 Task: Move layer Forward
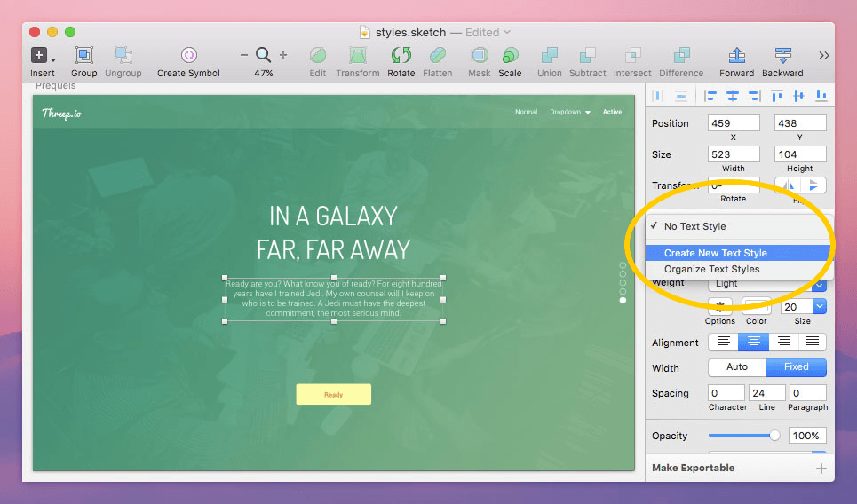click(x=737, y=55)
